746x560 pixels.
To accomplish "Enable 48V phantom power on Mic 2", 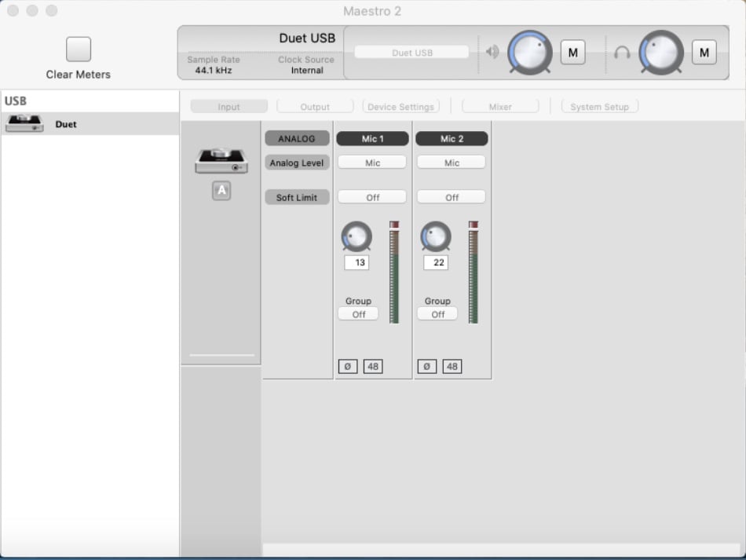I will pos(452,366).
